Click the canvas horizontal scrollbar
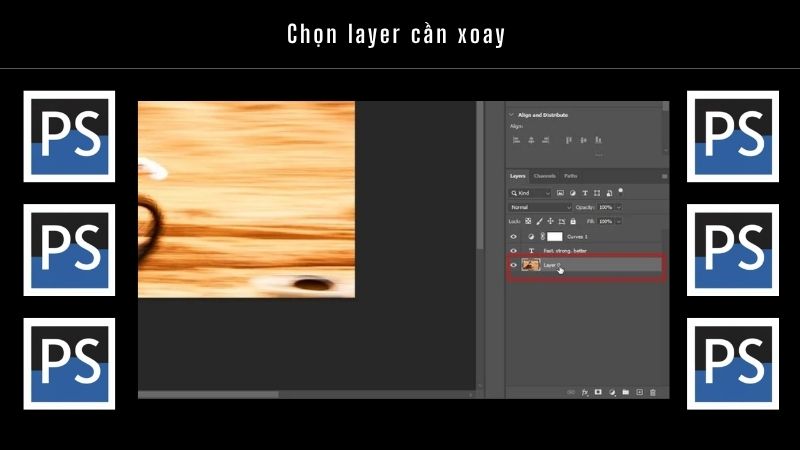The width and height of the screenshot is (800, 450). [x=209, y=394]
